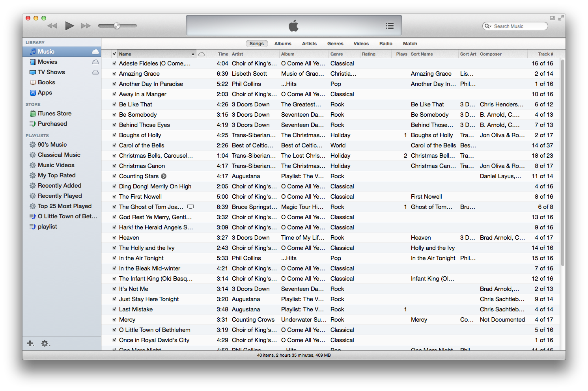The image size is (588, 391).
Task: Open the 90's Music smart playlist icon
Action: click(x=33, y=145)
